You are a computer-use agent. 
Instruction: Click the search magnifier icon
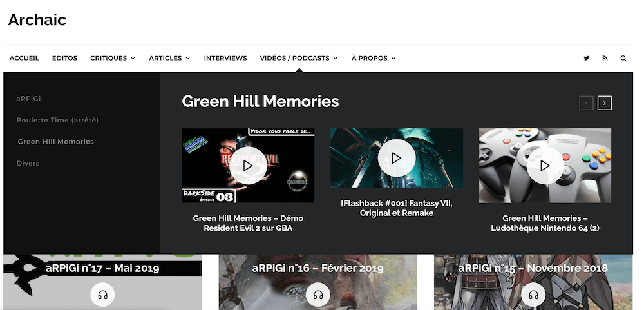[x=623, y=59]
